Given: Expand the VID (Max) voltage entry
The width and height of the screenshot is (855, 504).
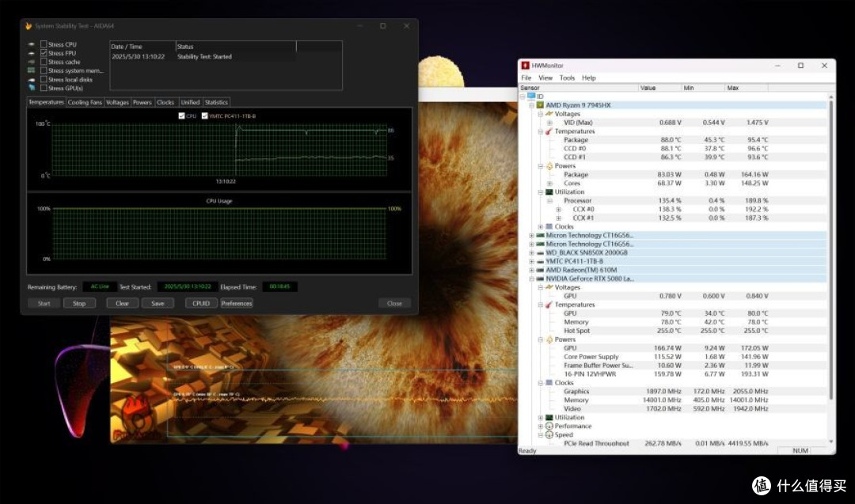Looking at the screenshot, I should [549, 123].
